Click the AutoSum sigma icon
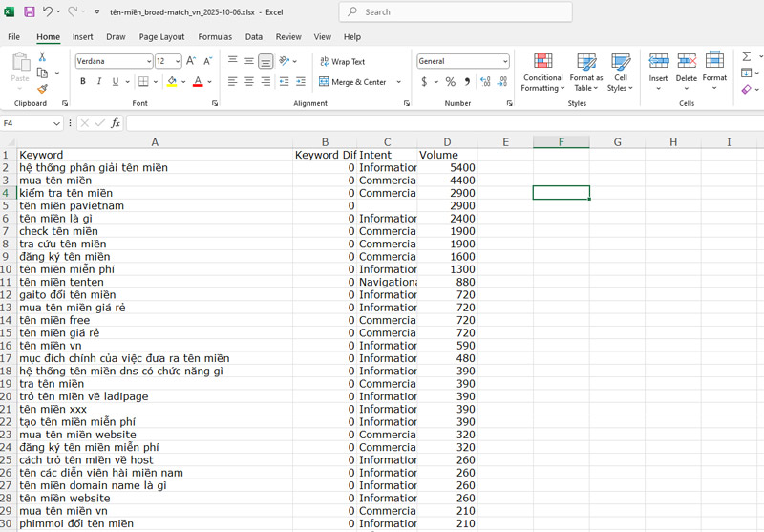764x532 pixels. point(747,56)
